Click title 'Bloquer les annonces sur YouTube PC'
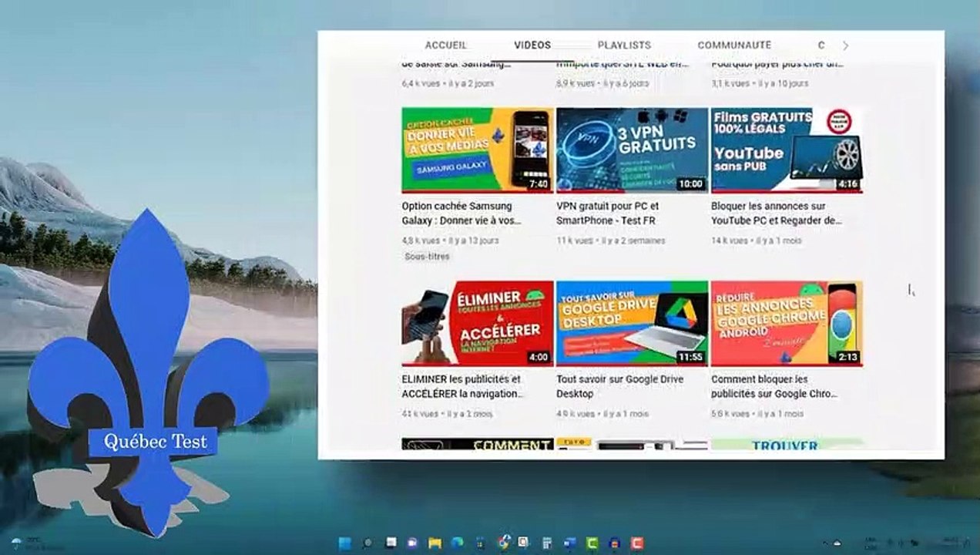The width and height of the screenshot is (980, 555). tap(777, 214)
